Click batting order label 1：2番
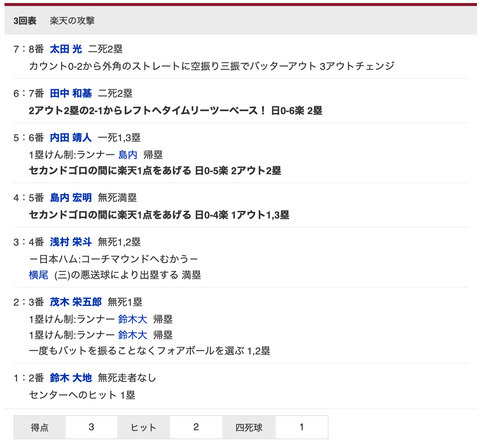 tap(29, 378)
